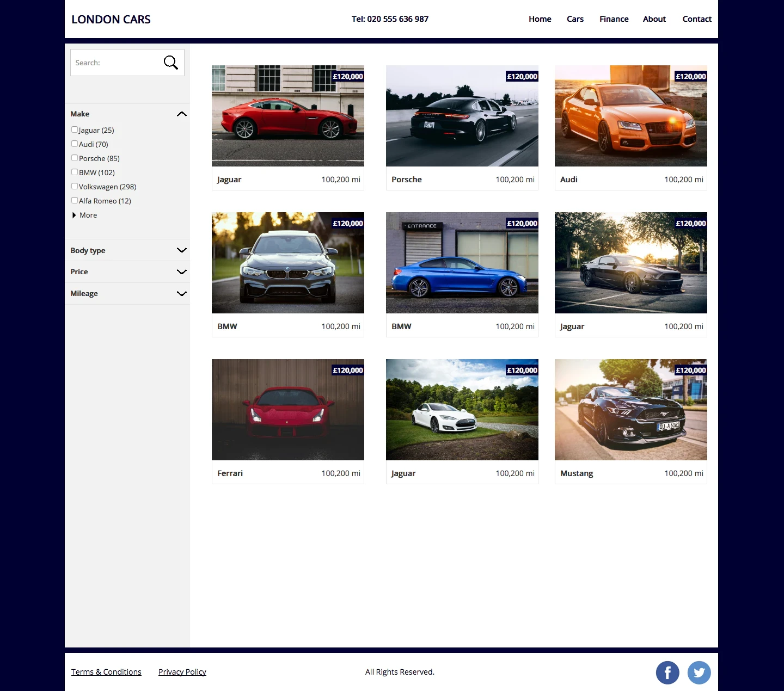This screenshot has width=784, height=691.
Task: Open the orange Audi car photo
Action: point(631,116)
